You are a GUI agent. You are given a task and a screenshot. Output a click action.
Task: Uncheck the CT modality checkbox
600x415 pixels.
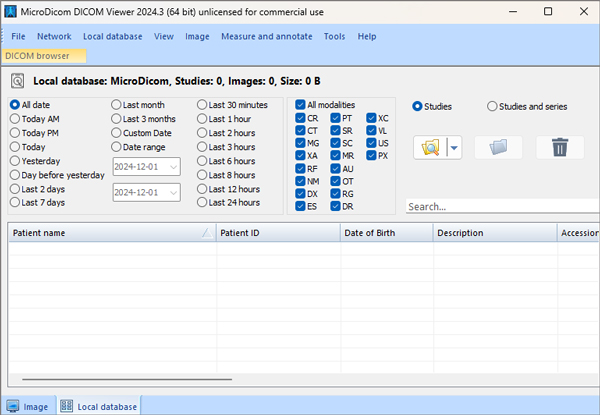pyautogui.click(x=300, y=131)
